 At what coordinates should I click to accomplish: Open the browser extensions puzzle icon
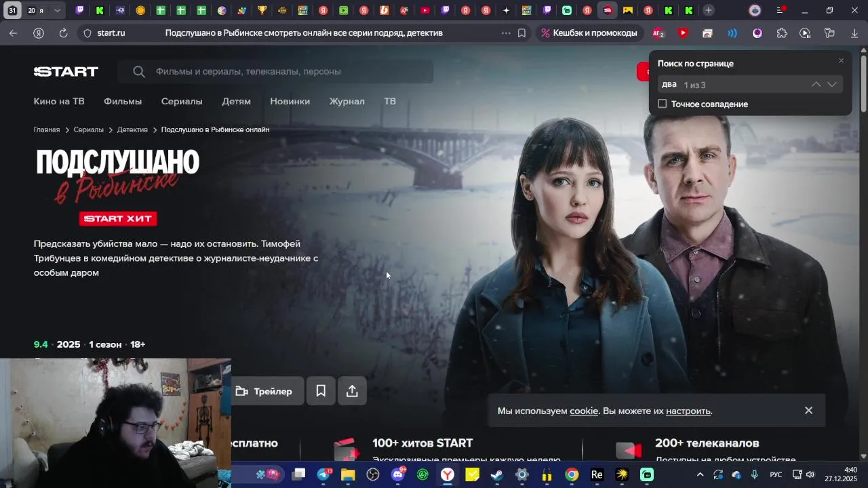(782, 33)
